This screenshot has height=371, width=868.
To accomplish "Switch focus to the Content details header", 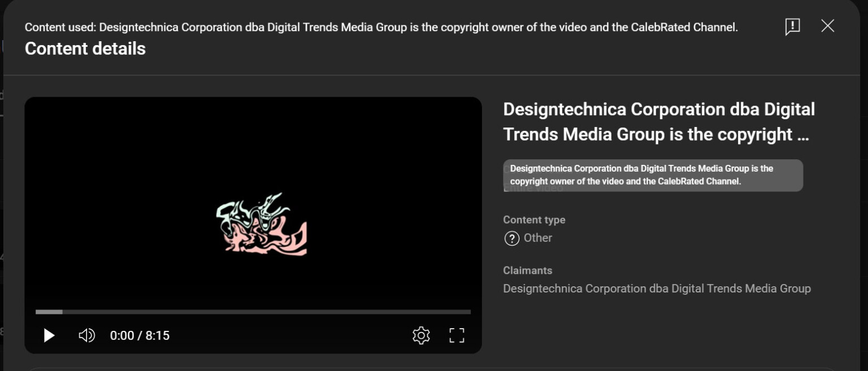I will (85, 49).
